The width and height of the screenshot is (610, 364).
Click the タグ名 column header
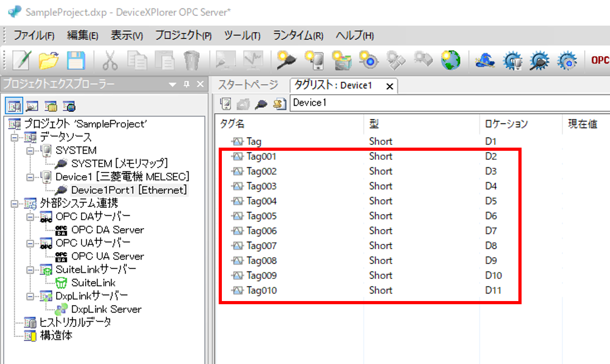point(233,124)
